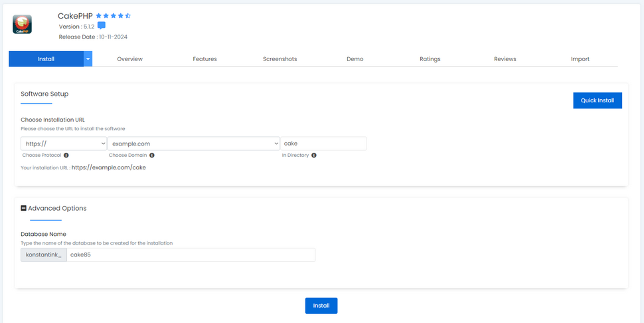Open the Screenshots tab
644x323 pixels.
tap(280, 58)
